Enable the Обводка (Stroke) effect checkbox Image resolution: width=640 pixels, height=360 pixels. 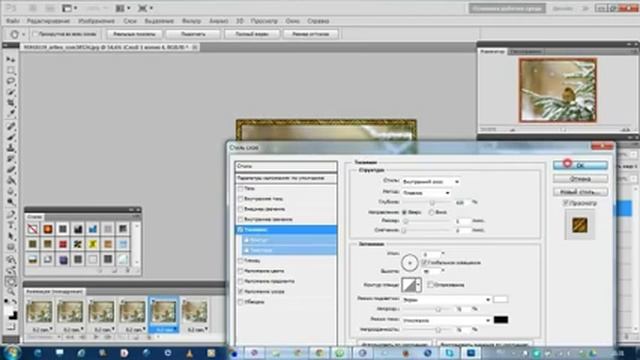pyautogui.click(x=240, y=302)
